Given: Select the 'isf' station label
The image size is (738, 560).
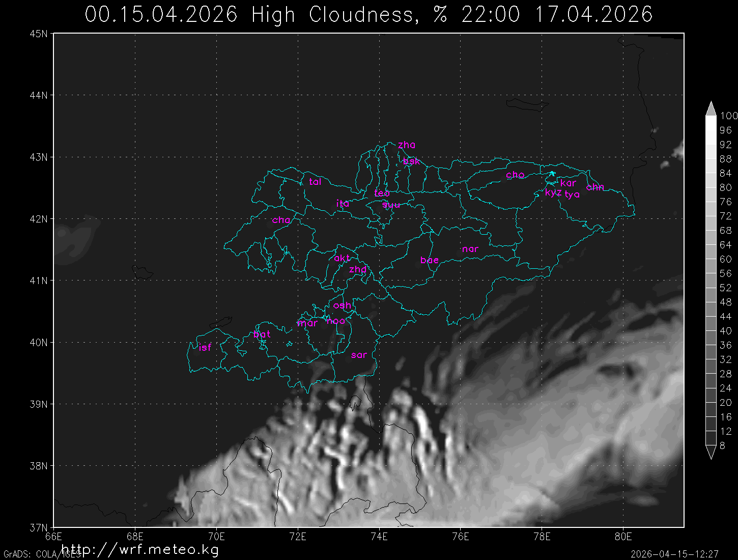Looking at the screenshot, I should pos(205,348).
